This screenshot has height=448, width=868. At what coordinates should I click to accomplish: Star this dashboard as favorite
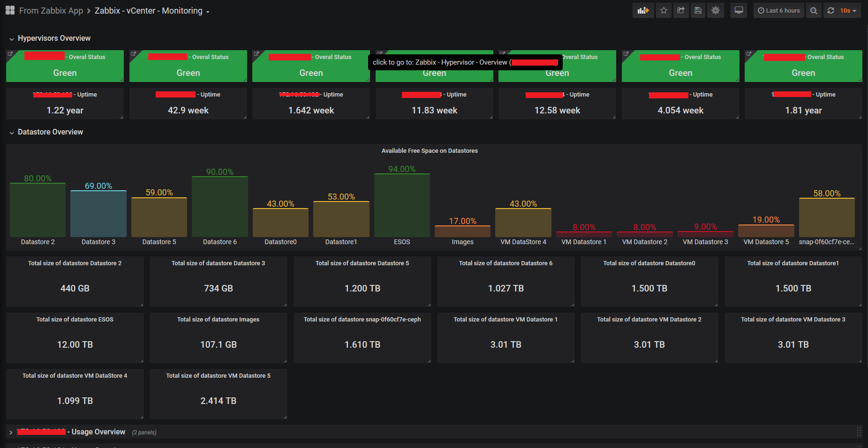coord(664,10)
